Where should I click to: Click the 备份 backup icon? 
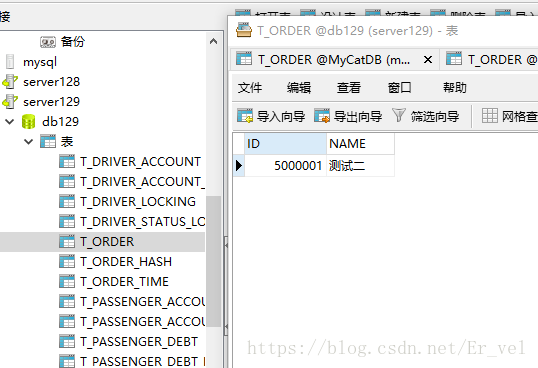pyautogui.click(x=48, y=42)
